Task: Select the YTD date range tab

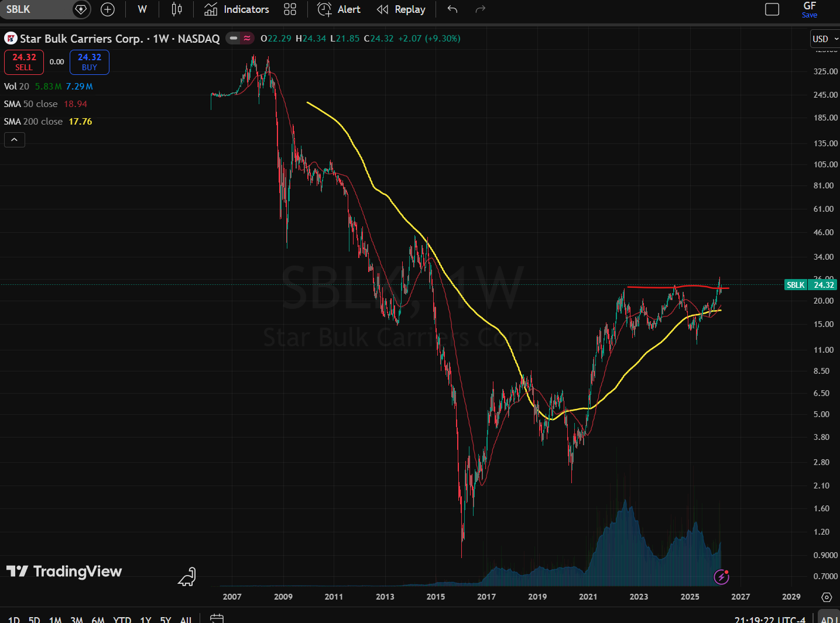Action: [122, 619]
